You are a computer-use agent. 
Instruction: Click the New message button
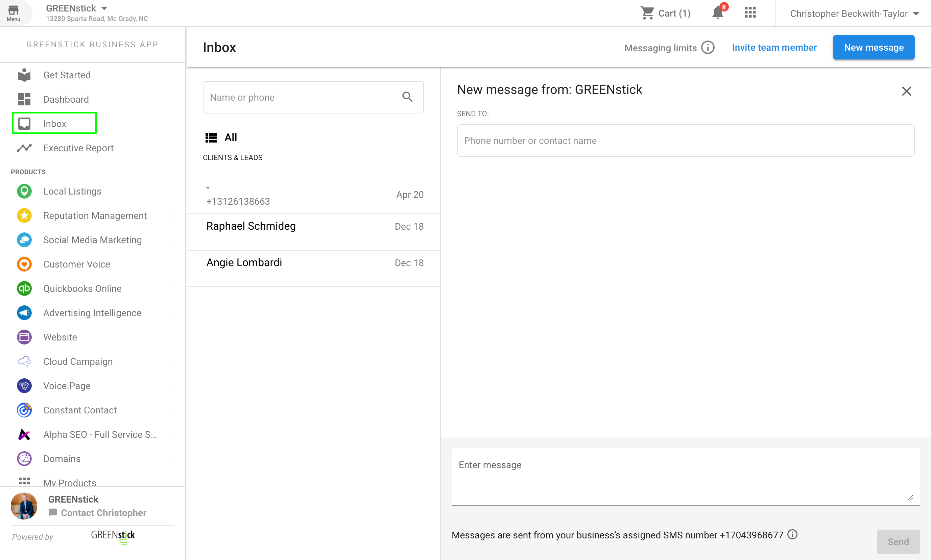coord(873,48)
